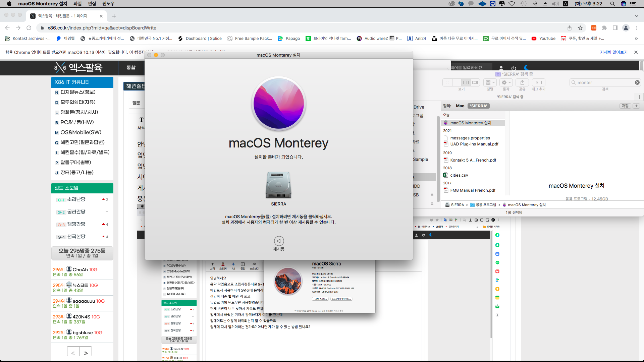Screen dimensions: 644x362
Task: Switch Finder to list view
Action: coord(457,82)
